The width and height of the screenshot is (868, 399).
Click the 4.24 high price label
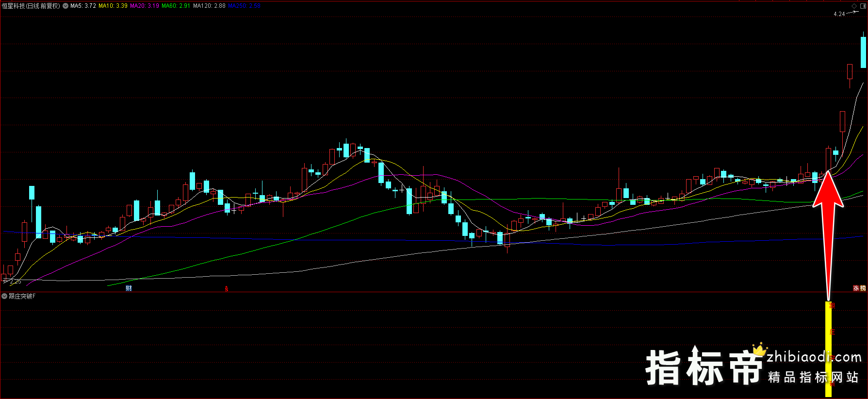[839, 14]
